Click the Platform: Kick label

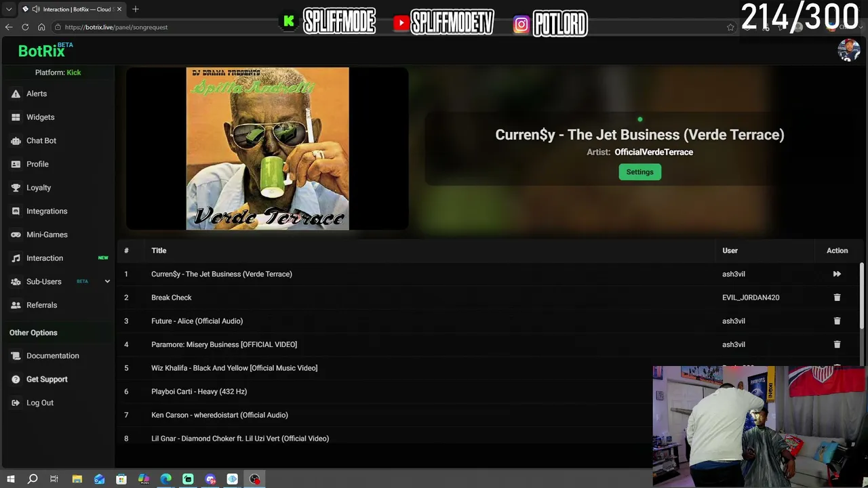[x=58, y=73]
